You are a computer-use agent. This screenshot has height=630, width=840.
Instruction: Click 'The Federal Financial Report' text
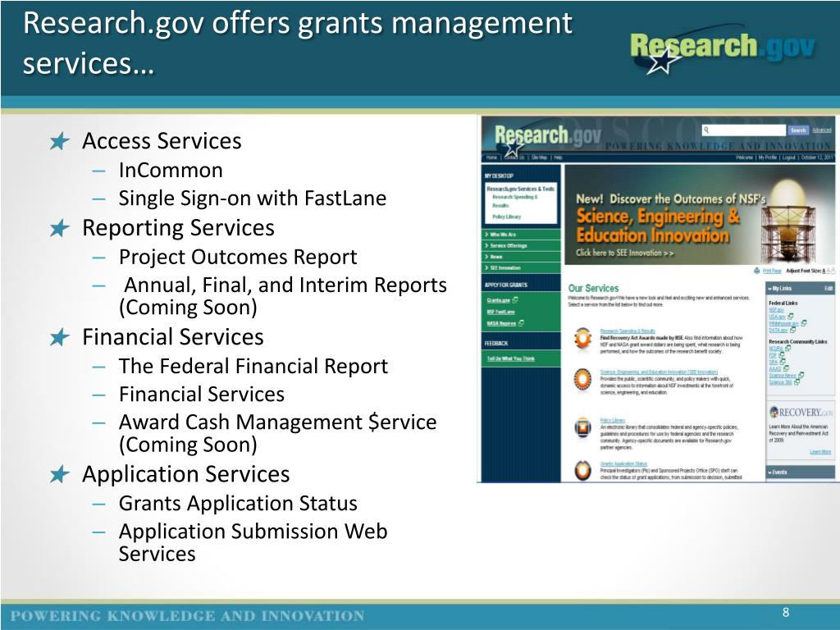click(x=253, y=367)
